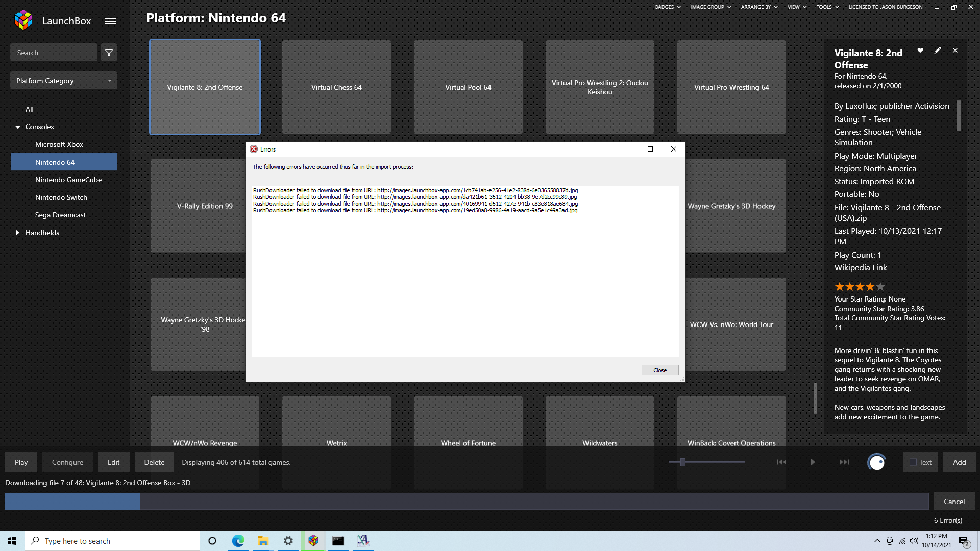Focus the Search input field
The image size is (980, 551).
54,53
